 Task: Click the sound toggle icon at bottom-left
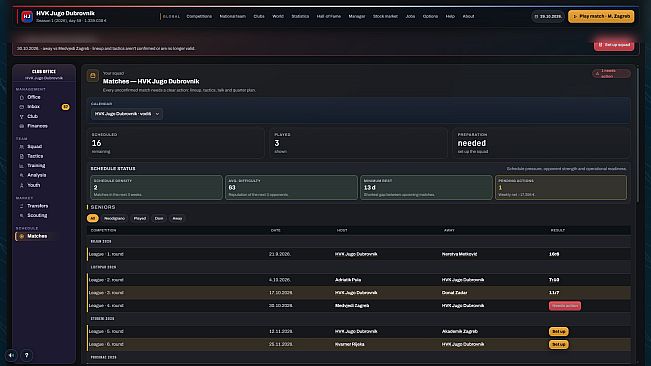point(12,355)
